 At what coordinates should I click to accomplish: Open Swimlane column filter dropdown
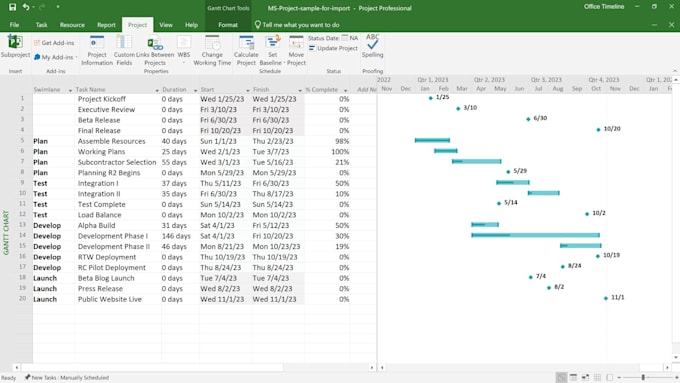coord(70,90)
